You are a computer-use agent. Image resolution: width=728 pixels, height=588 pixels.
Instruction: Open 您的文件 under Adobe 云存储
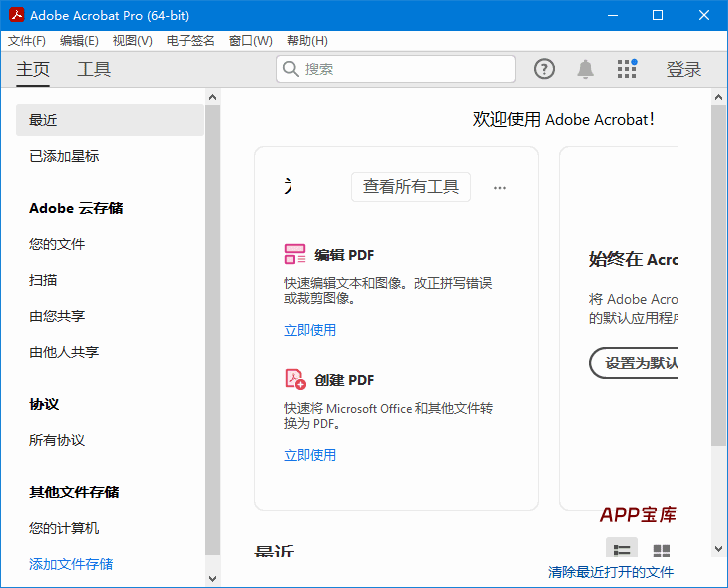(57, 244)
